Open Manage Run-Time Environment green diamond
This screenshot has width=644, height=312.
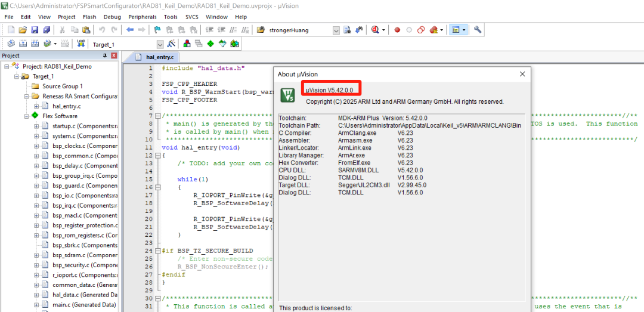(x=210, y=44)
